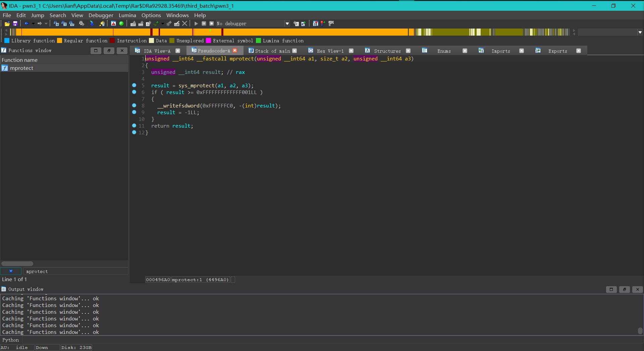Open the back-history dropdown arrow
644x351 pixels.
tap(33, 24)
